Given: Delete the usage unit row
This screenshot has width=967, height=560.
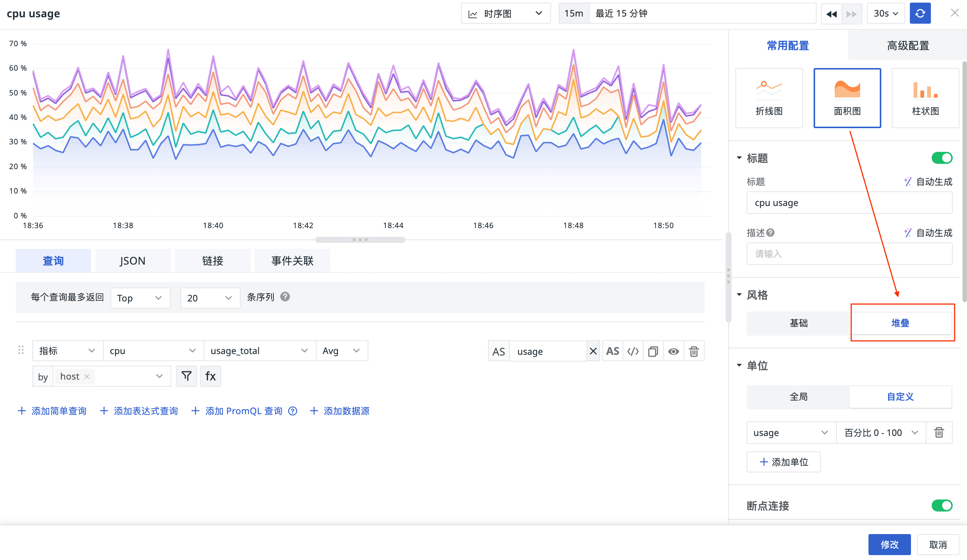Looking at the screenshot, I should click(938, 433).
